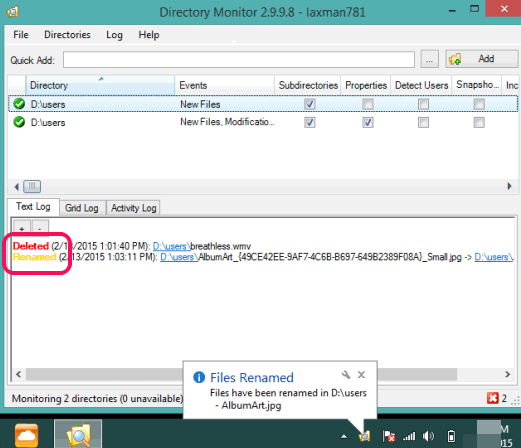Viewport: 521px width, 448px height.
Task: Click the Directory Monitor title bar icon
Action: (12, 12)
